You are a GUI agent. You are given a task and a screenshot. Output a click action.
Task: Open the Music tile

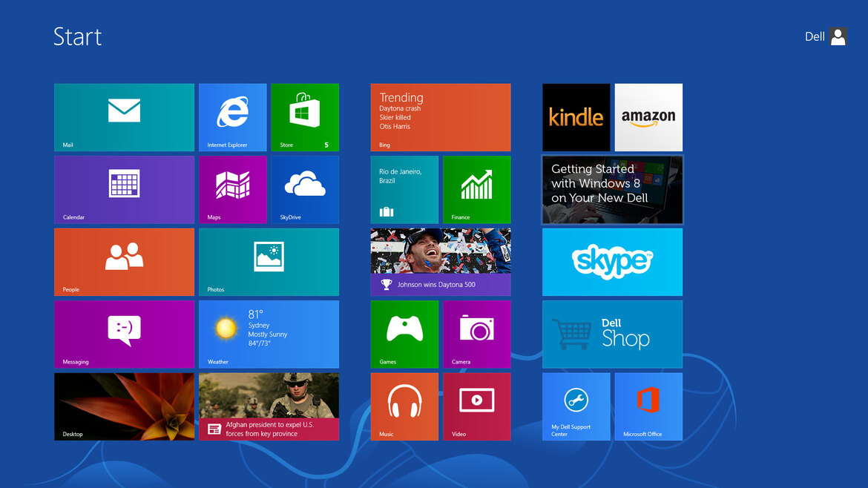(404, 406)
